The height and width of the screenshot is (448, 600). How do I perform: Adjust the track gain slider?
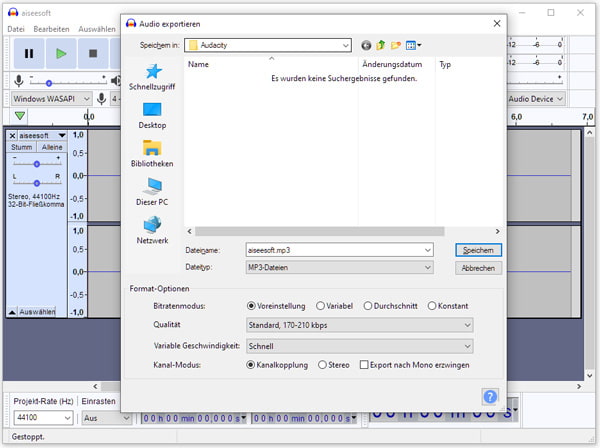tap(37, 164)
